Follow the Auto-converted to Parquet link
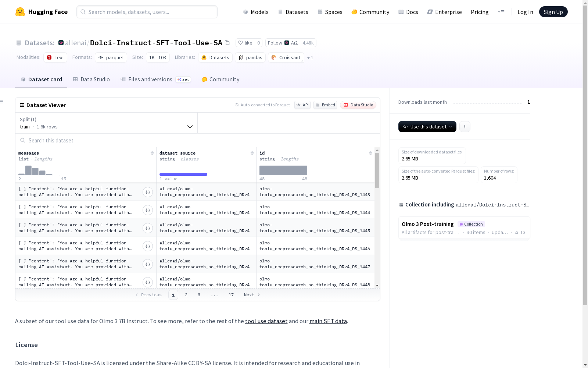This screenshot has width=588, height=368. tap(265, 105)
